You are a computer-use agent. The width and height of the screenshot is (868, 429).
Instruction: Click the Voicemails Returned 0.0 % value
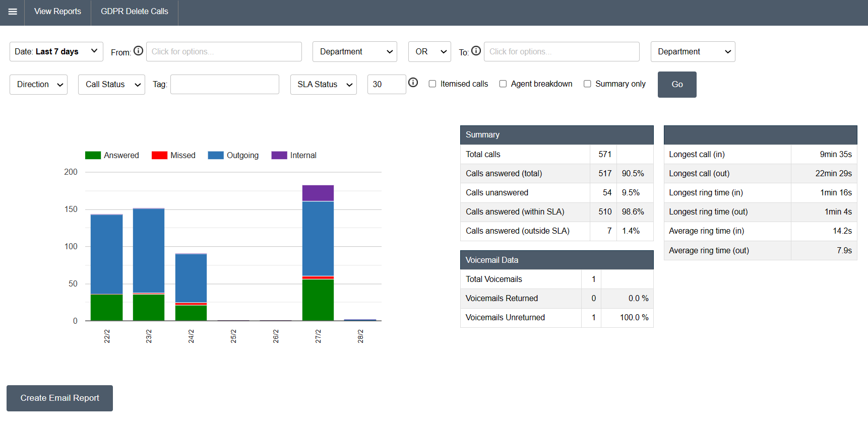pos(638,299)
